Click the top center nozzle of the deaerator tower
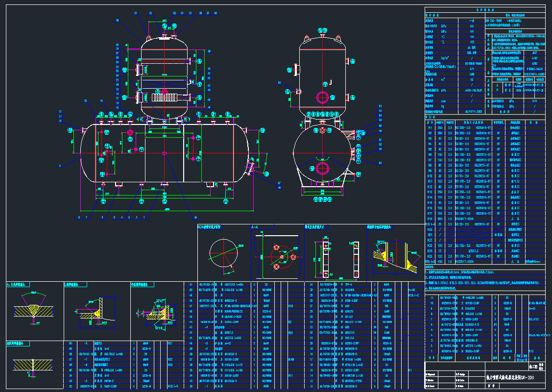 tap(164, 33)
